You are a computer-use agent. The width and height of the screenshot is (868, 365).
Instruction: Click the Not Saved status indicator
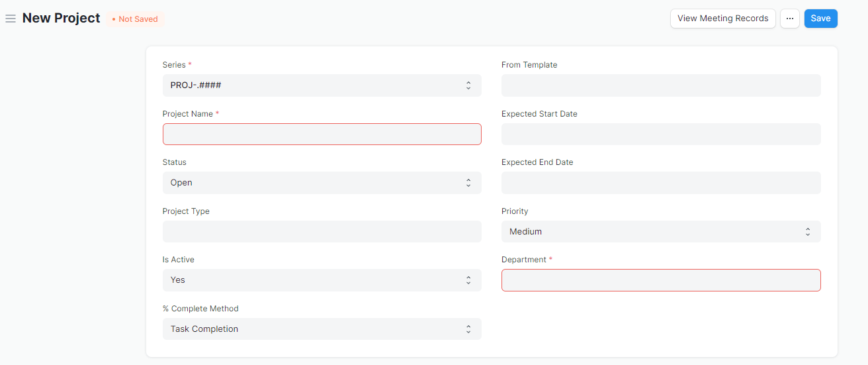pyautogui.click(x=135, y=19)
